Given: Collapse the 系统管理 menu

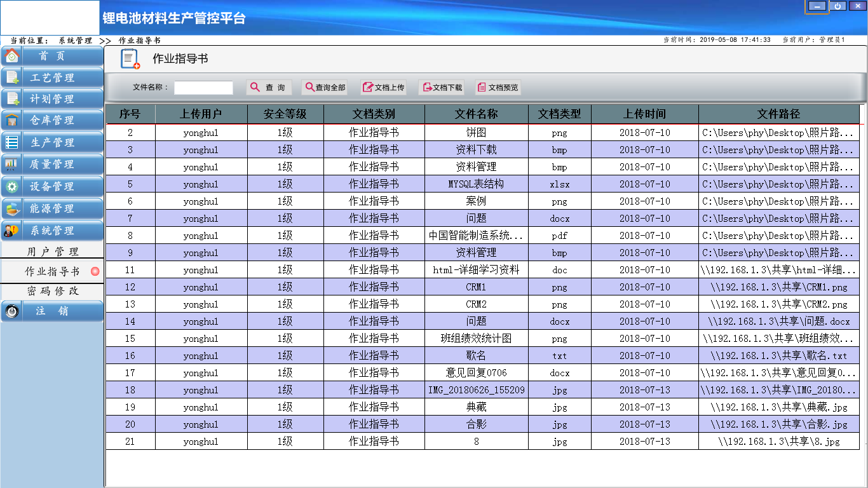Looking at the screenshot, I should pos(52,230).
